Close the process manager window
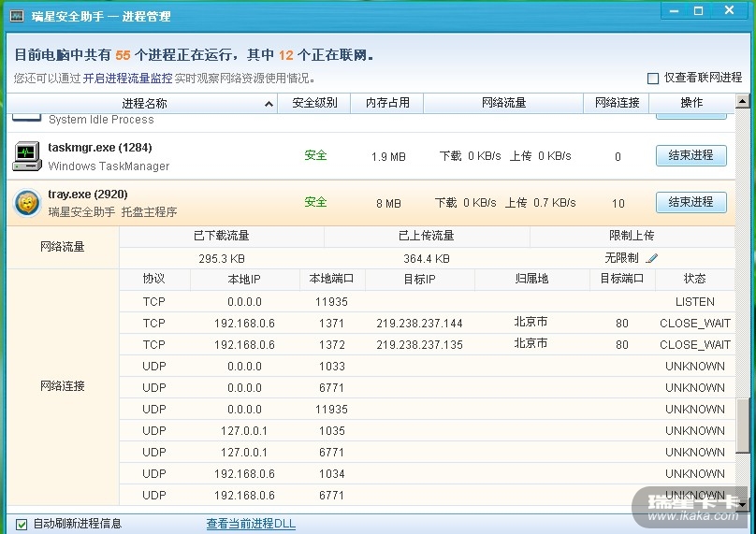 (x=728, y=10)
